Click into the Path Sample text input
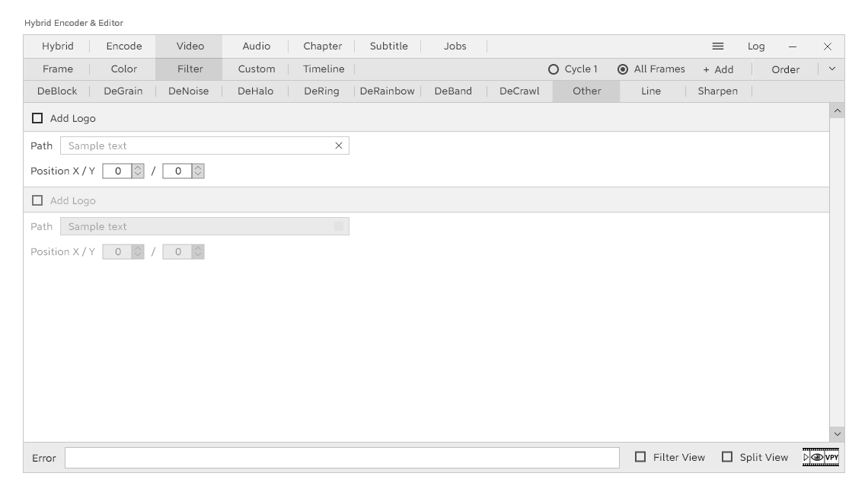The height and width of the screenshot is (486, 868). click(196, 146)
